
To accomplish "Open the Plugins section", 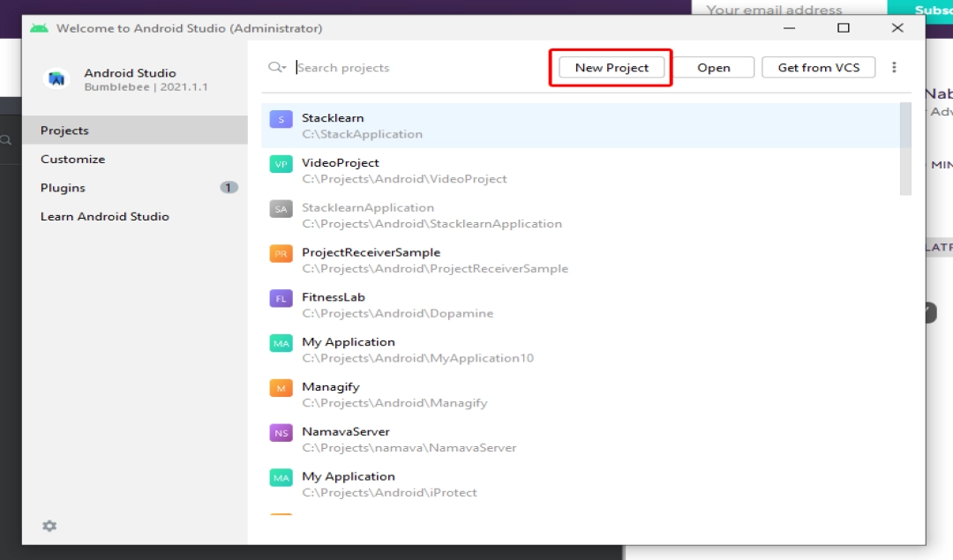I will [x=135, y=188].
